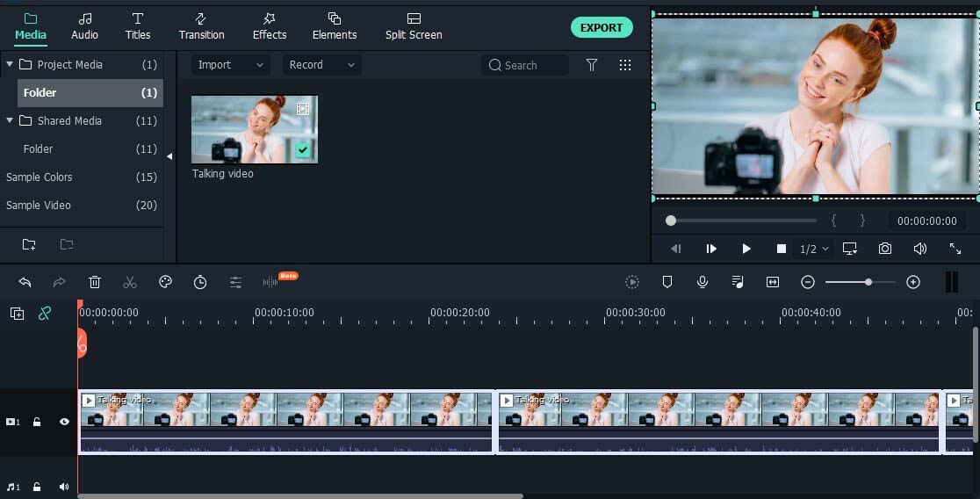The height and width of the screenshot is (499, 980).
Task: Mute the audio track 1 speaker
Action: pos(64,487)
